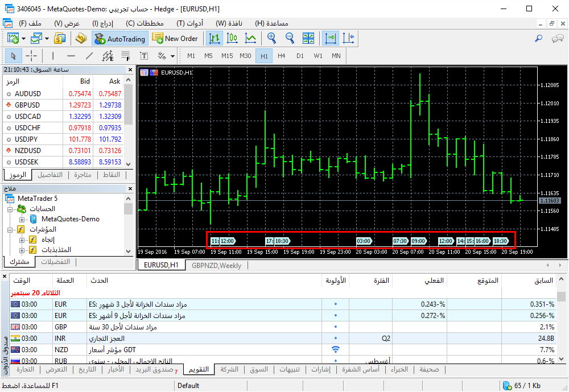Click the new chart toolbar icon

click(x=13, y=38)
